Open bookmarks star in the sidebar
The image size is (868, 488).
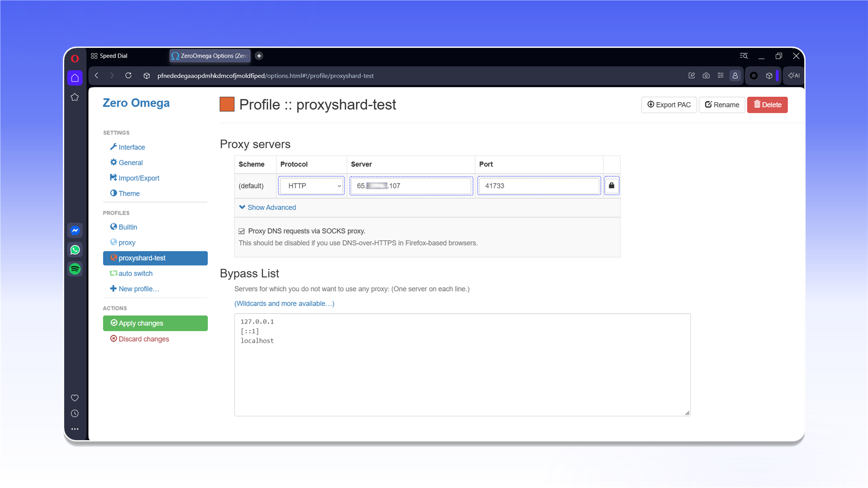(x=75, y=97)
